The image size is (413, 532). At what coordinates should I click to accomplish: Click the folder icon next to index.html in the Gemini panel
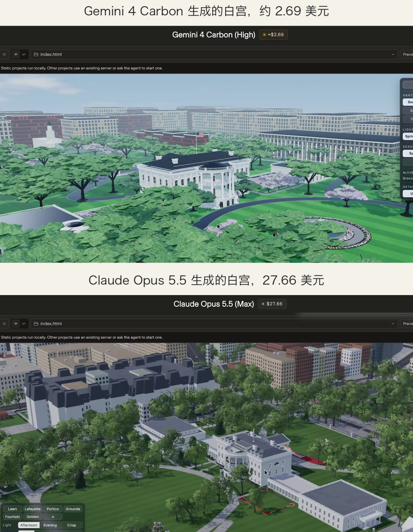click(36, 54)
